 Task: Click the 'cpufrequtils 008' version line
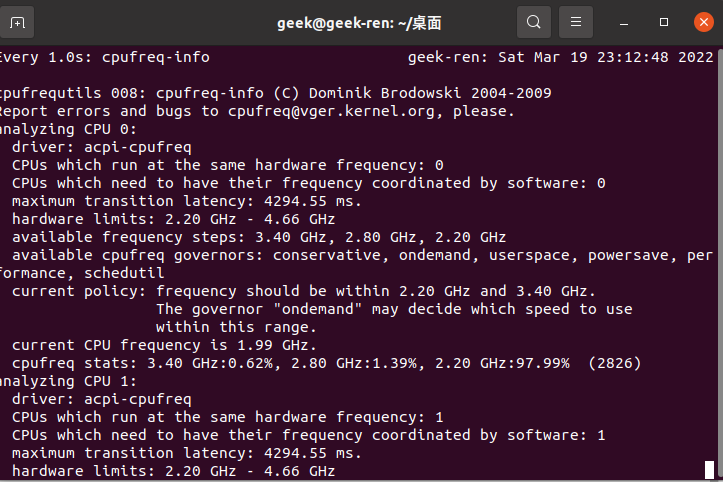[x=275, y=93]
